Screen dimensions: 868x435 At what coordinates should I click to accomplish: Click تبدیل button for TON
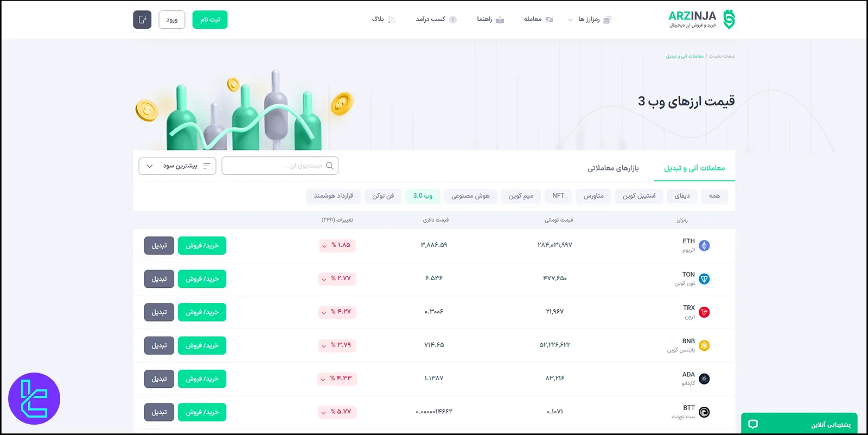pyautogui.click(x=159, y=279)
